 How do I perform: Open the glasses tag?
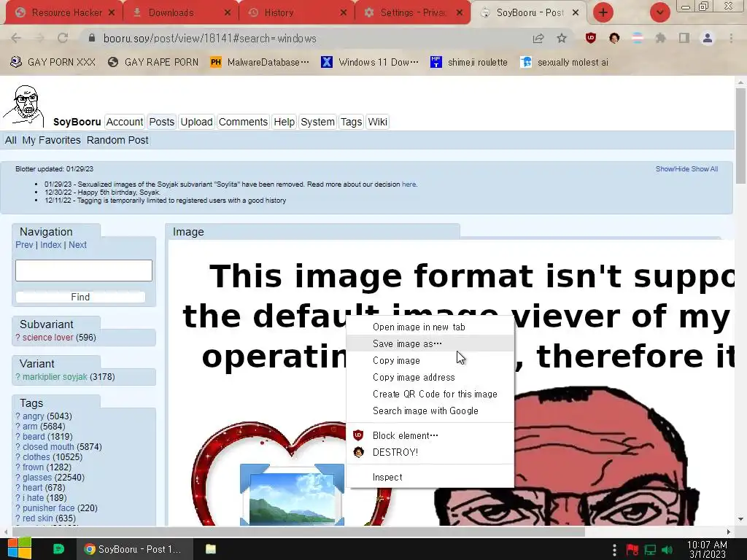coord(37,478)
